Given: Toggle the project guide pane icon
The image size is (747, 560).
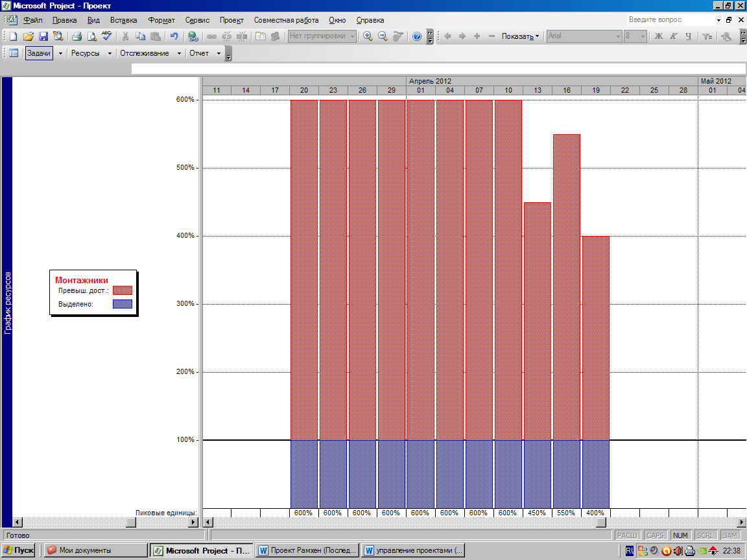Looking at the screenshot, I should (14, 53).
